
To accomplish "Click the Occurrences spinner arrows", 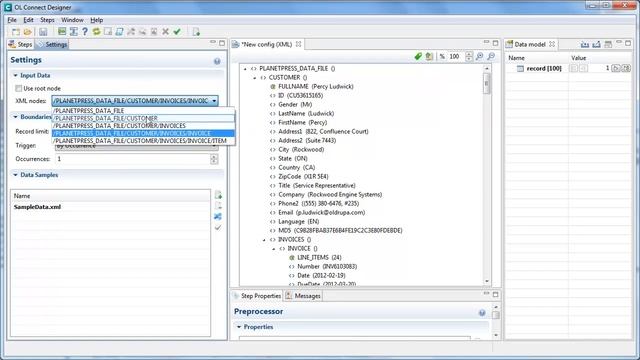I will pos(214,159).
